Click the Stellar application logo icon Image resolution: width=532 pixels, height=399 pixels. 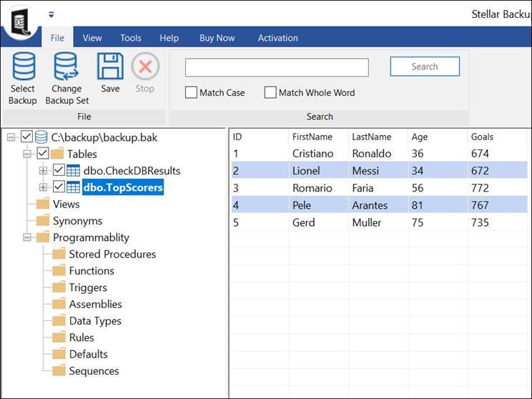click(20, 20)
